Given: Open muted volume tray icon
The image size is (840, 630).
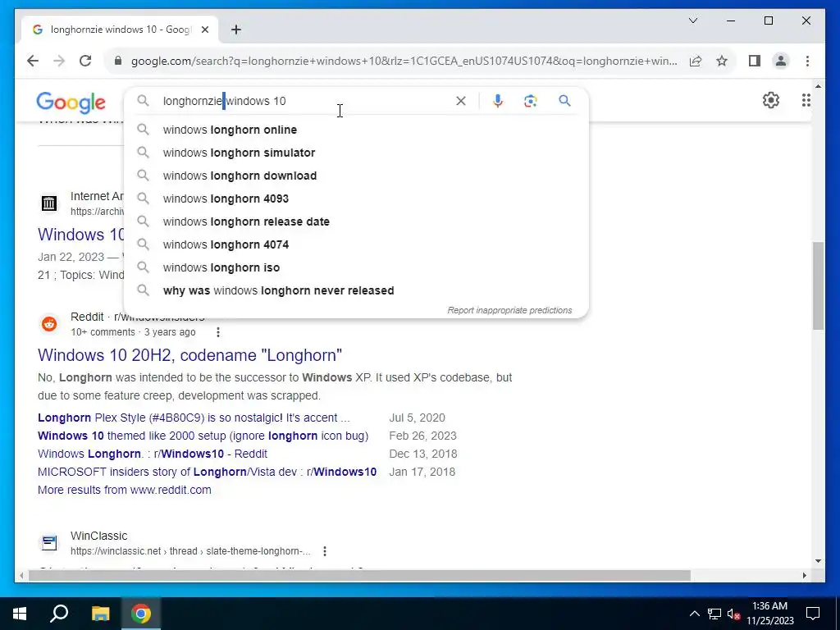Looking at the screenshot, I should point(733,614).
